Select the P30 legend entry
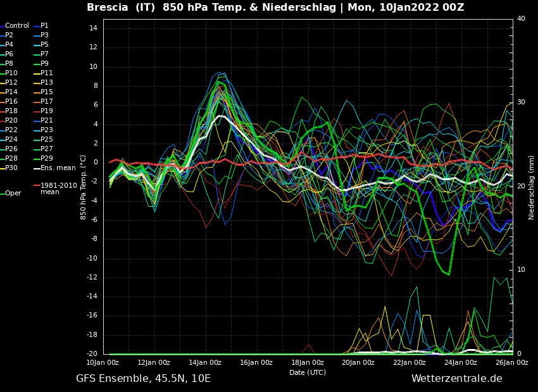This screenshot has width=538, height=392. [x=11, y=168]
